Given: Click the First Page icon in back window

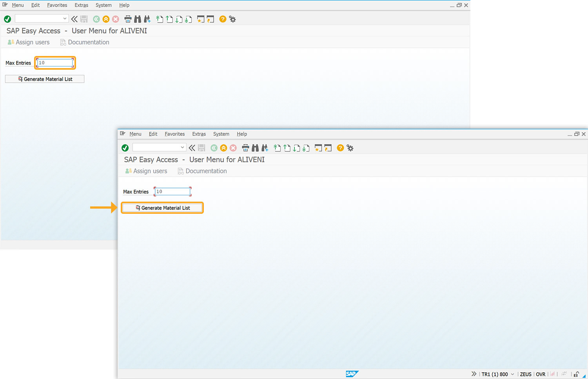Looking at the screenshot, I should tap(160, 19).
